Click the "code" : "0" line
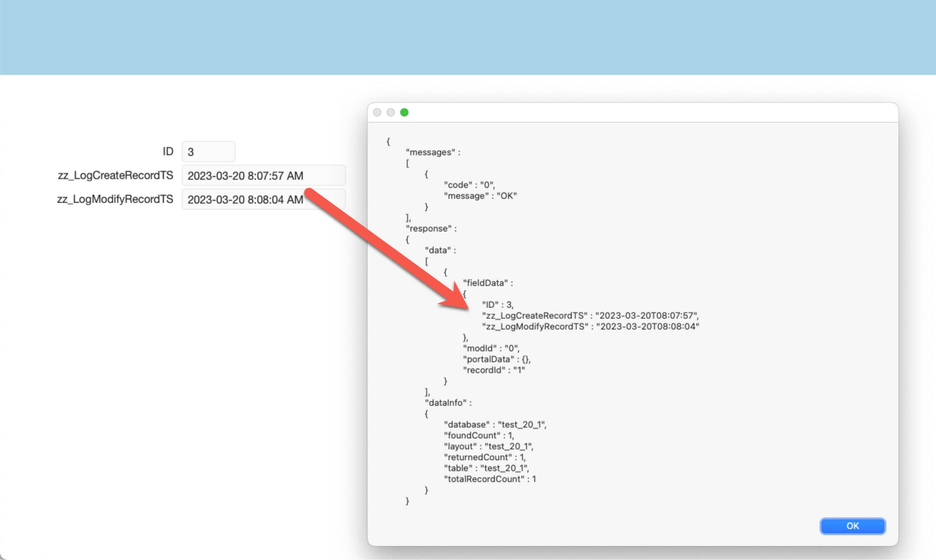The width and height of the screenshot is (936, 560). (469, 185)
